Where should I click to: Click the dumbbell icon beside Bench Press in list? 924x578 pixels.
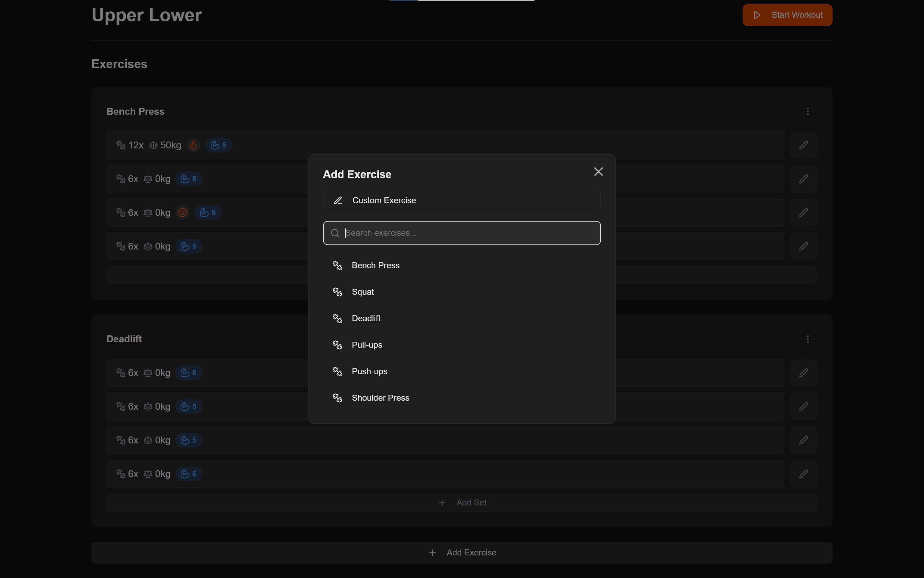pyautogui.click(x=337, y=265)
